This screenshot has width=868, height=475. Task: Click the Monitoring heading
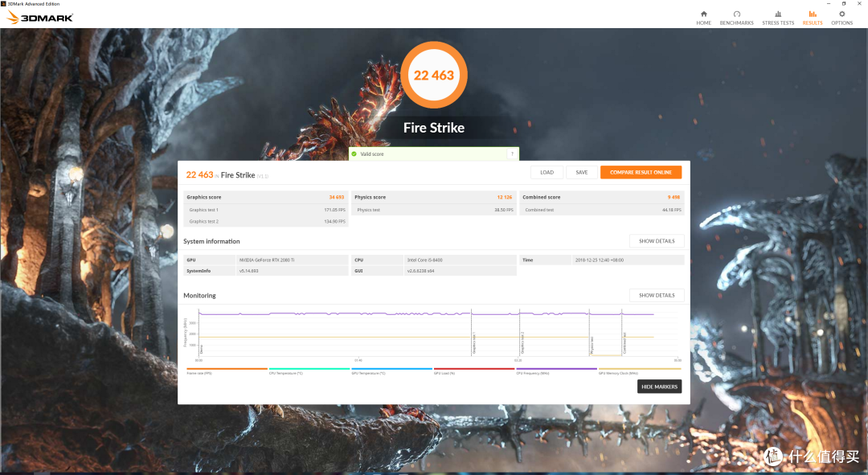click(199, 296)
